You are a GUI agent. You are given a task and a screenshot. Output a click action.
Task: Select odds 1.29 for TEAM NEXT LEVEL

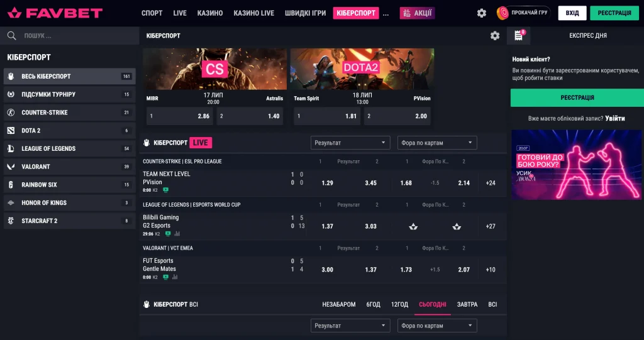(327, 183)
